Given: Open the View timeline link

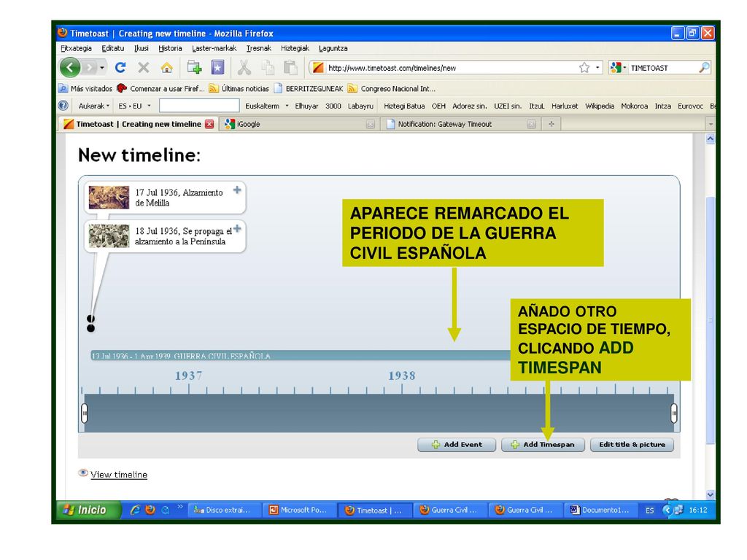Looking at the screenshot, I should (119, 474).
